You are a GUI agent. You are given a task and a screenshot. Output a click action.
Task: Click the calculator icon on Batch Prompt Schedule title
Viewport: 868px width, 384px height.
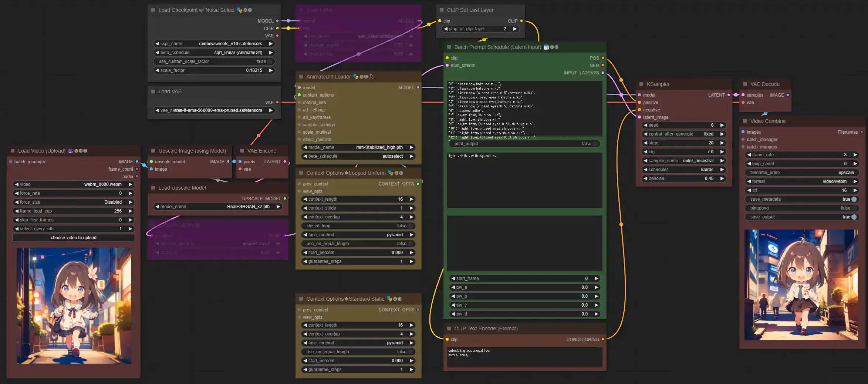[x=546, y=47]
